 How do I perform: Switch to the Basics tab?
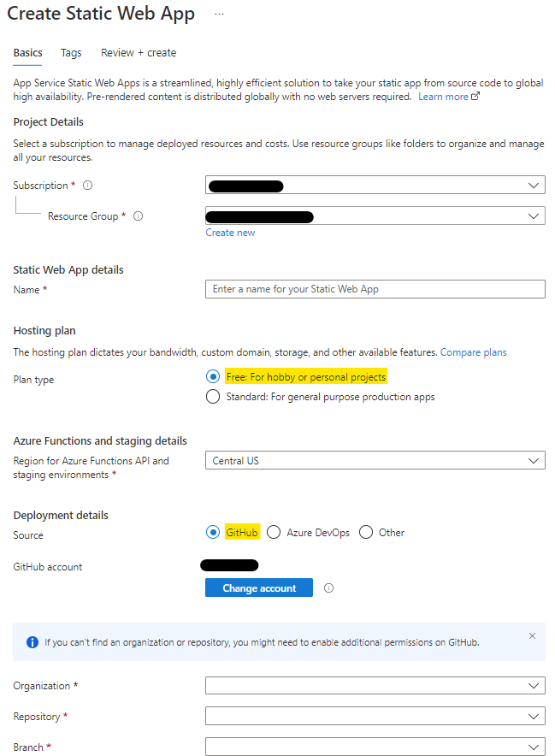[x=27, y=52]
